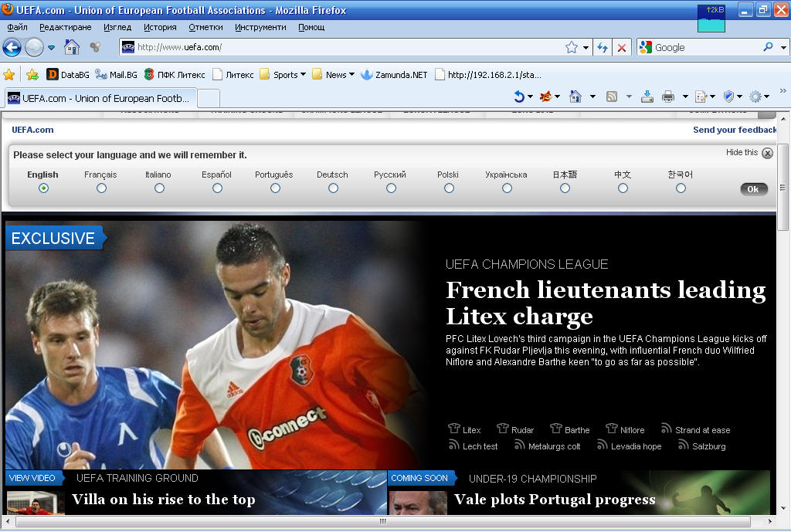The width and height of the screenshot is (791, 532).
Task: Expand the News bookmarks folder dropdown
Action: click(x=351, y=75)
